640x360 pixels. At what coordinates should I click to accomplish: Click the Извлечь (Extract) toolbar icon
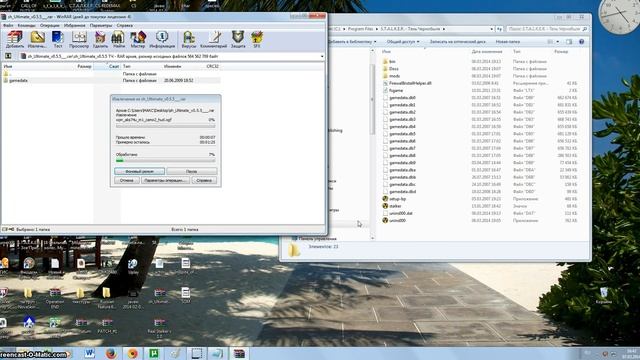click(x=37, y=40)
